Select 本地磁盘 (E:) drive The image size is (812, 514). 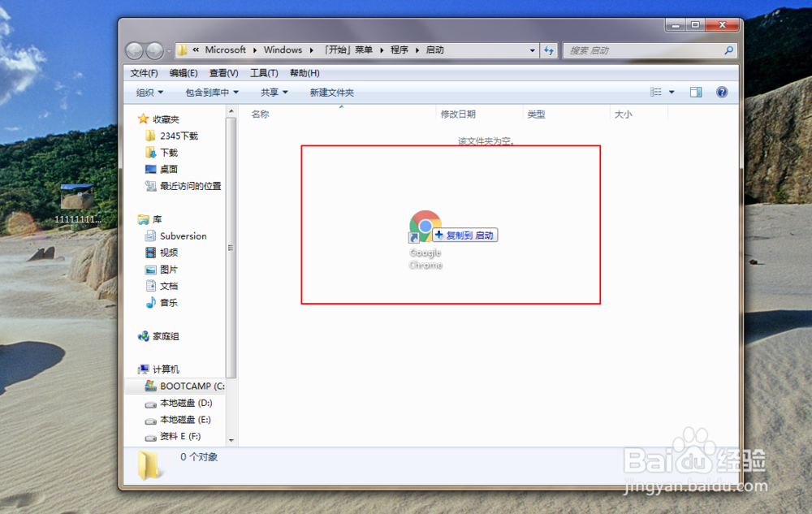185,419
